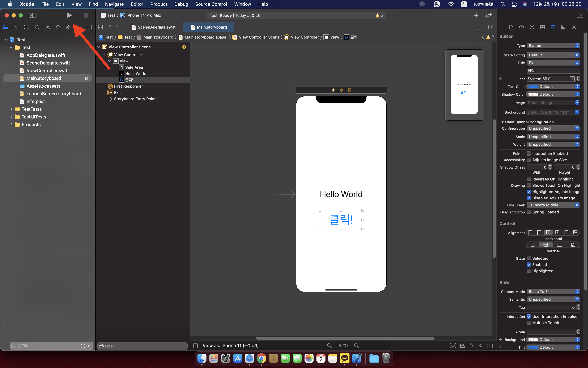Open the Project navigator folder icon
This screenshot has width=588, height=368.
6,27
